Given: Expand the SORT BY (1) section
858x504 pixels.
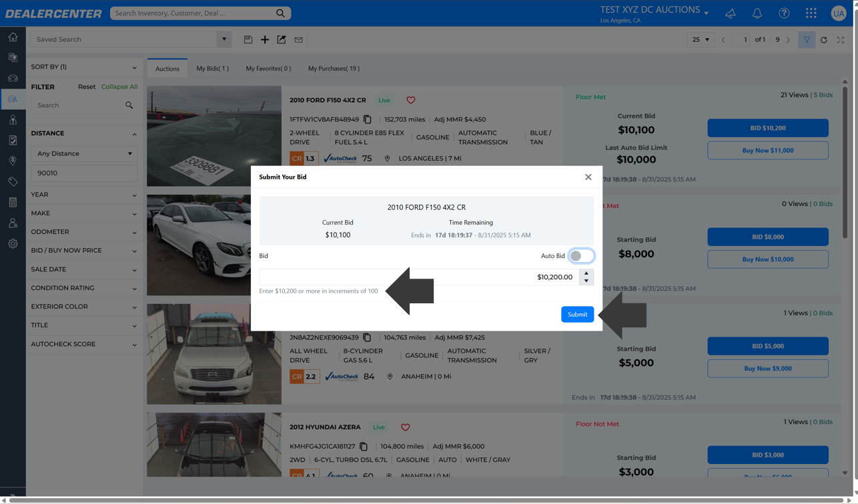Looking at the screenshot, I should click(84, 67).
